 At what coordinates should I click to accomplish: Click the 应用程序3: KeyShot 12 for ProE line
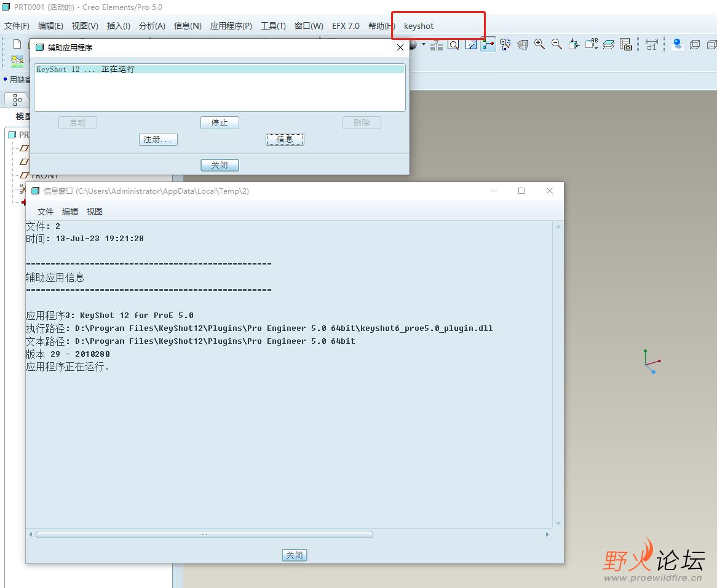[109, 316]
